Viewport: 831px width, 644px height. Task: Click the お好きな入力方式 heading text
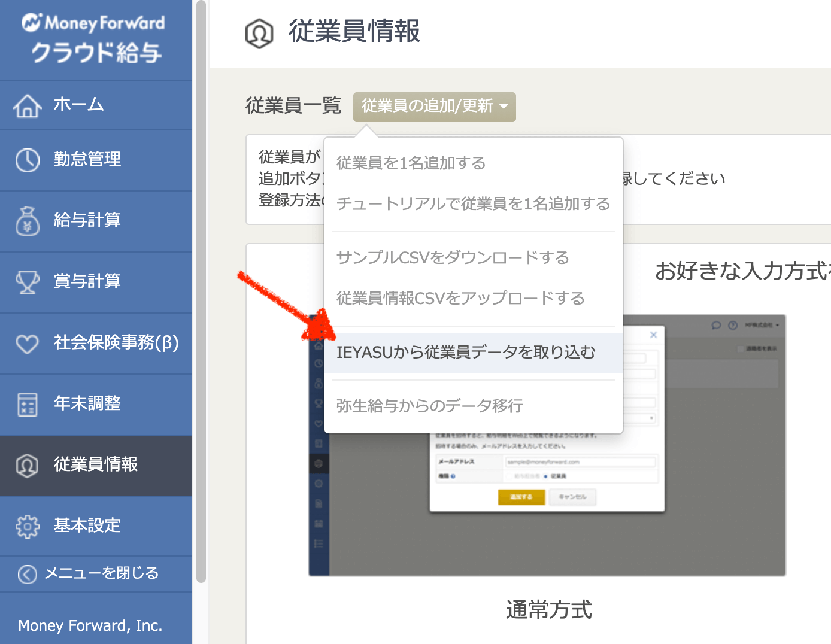coord(742,271)
